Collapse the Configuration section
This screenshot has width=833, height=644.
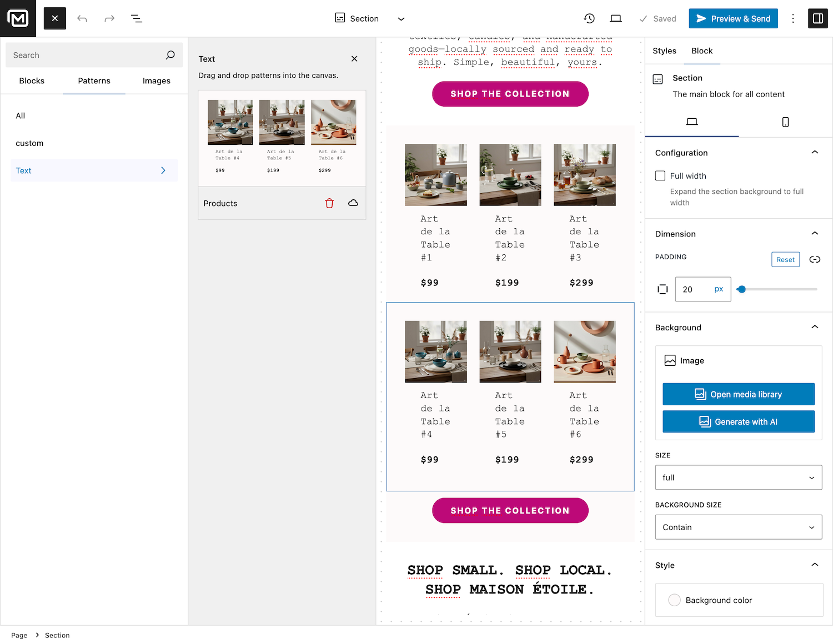point(815,153)
